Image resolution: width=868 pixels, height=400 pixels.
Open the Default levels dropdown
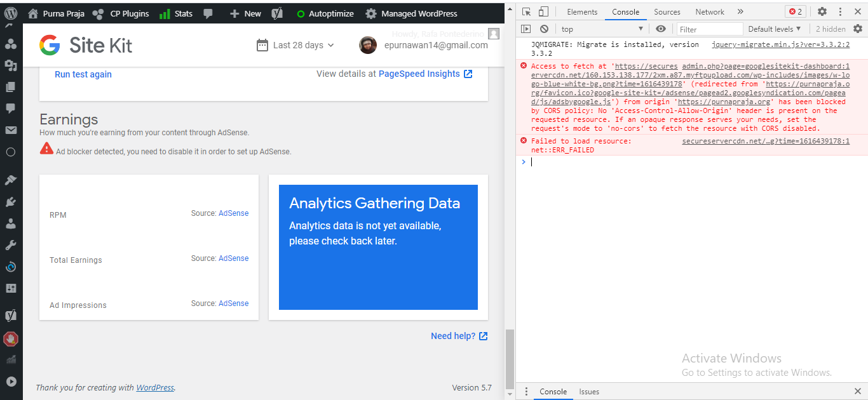(x=775, y=29)
